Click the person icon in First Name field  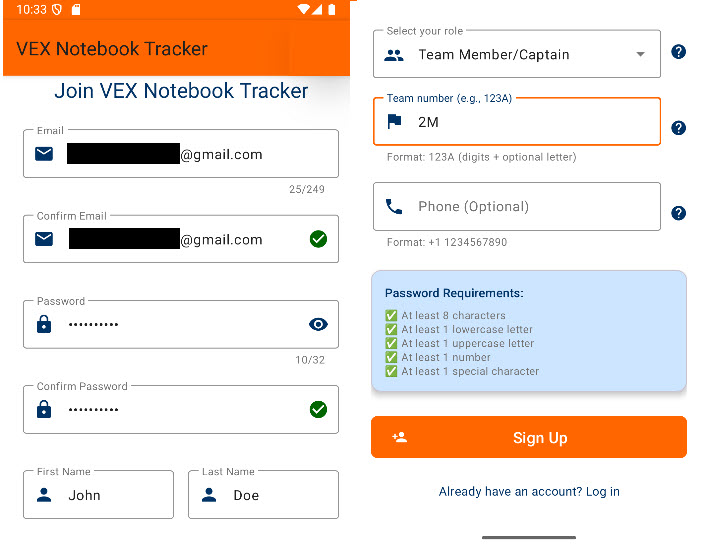[x=44, y=495]
